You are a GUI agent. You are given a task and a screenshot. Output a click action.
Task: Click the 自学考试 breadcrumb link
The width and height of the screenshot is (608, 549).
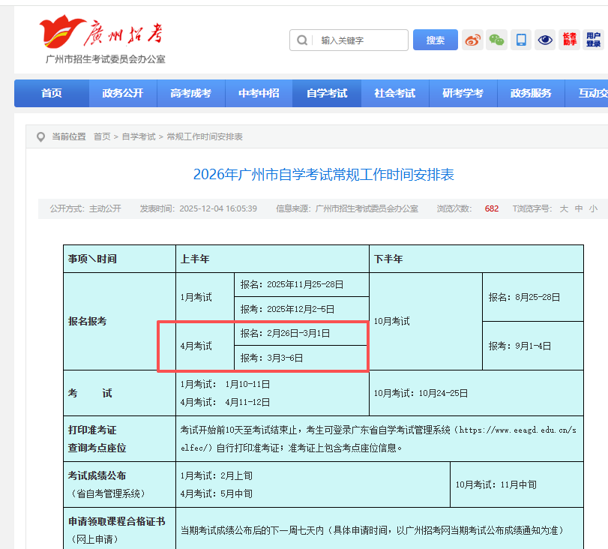(140, 136)
